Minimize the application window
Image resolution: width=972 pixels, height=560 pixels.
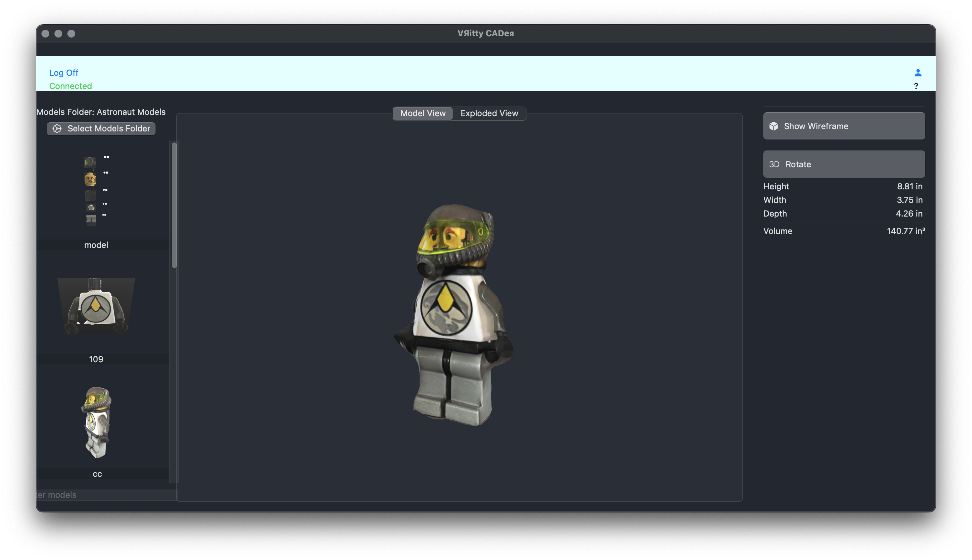pos(58,34)
